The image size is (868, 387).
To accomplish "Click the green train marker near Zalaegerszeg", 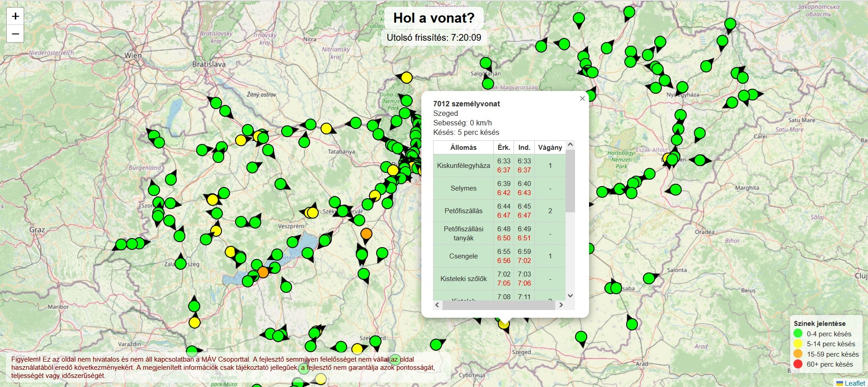I will pyautogui.click(x=180, y=263).
